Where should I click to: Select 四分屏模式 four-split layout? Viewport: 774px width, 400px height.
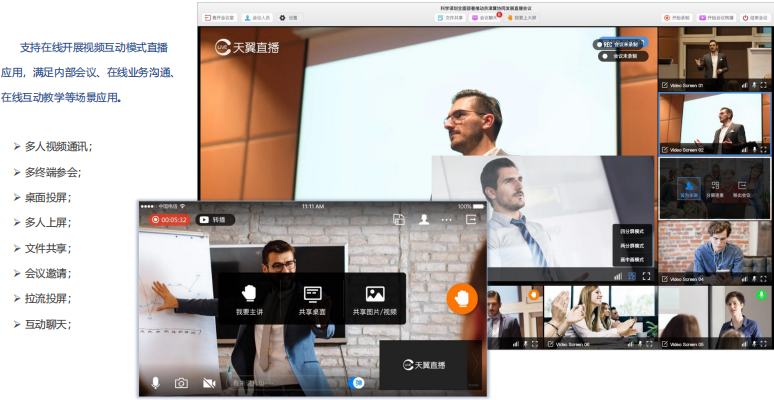pos(632,230)
